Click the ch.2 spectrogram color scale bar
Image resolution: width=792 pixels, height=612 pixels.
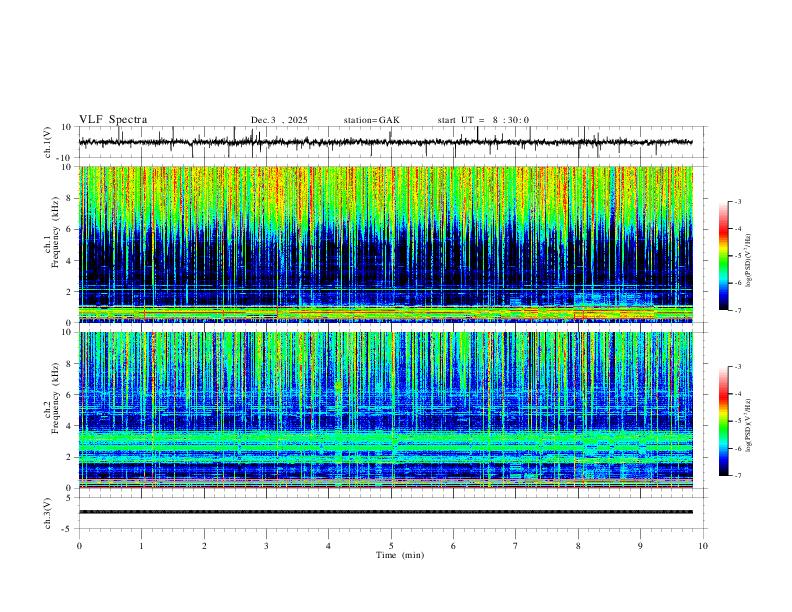(x=723, y=421)
